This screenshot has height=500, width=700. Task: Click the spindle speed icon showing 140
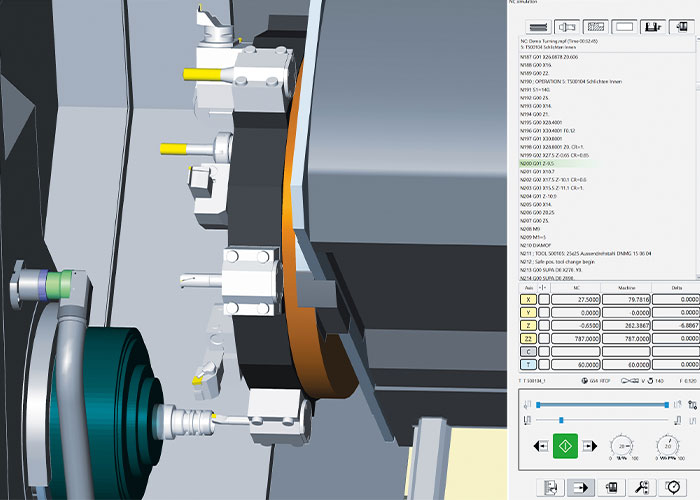point(650,381)
